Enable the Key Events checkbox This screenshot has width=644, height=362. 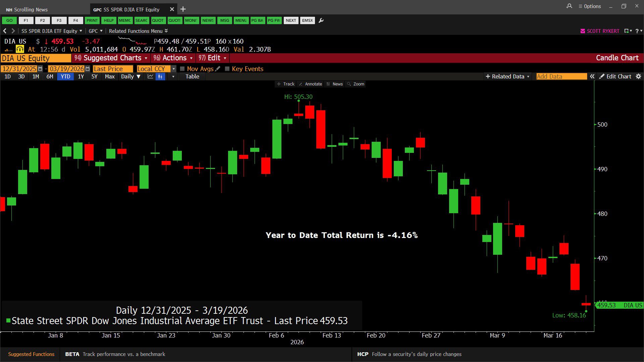tap(227, 69)
